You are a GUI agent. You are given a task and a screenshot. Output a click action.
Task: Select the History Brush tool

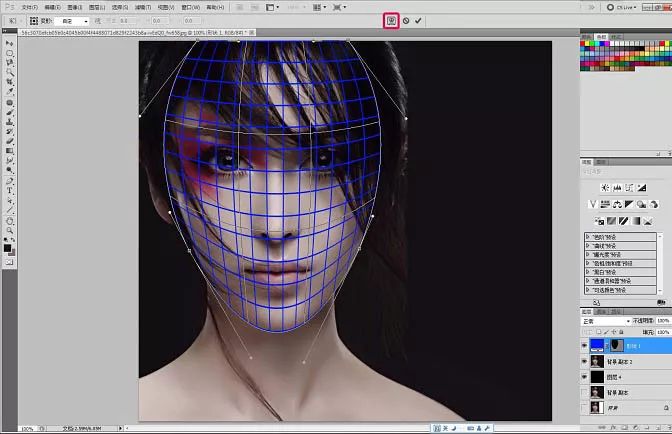tap(9, 132)
